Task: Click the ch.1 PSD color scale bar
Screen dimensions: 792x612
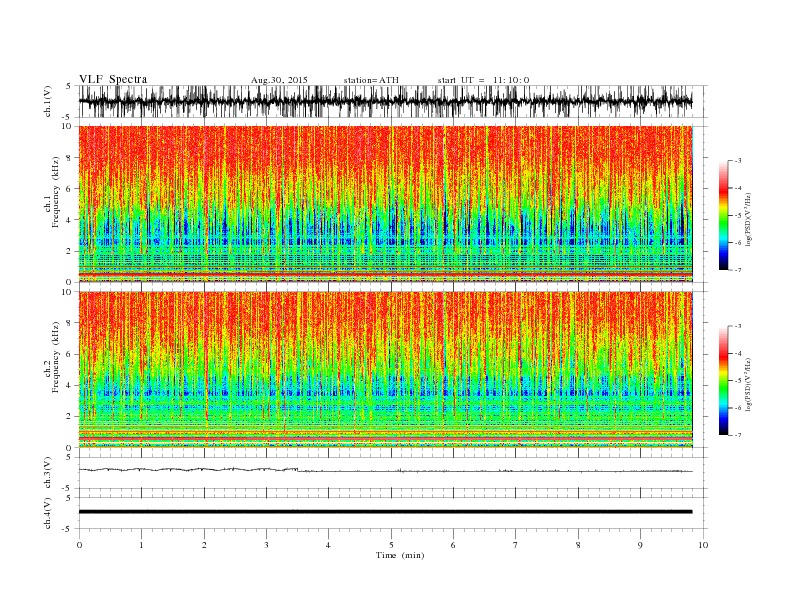Action: coord(723,216)
